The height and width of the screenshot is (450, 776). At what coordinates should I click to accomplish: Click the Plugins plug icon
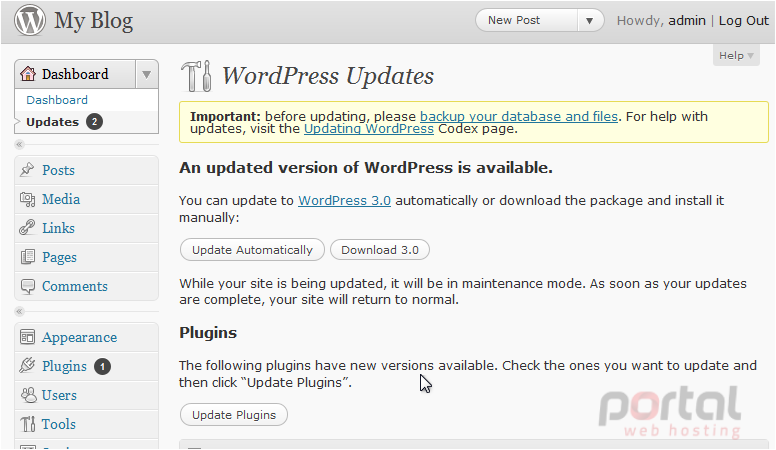(x=27, y=366)
